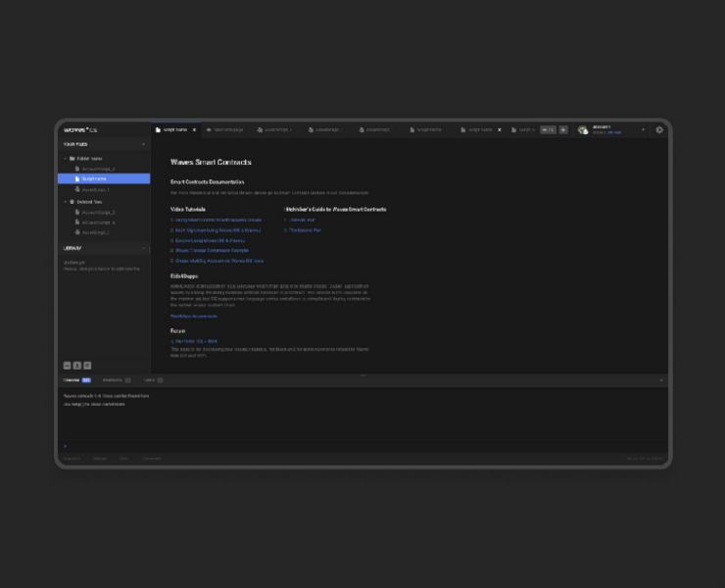Open the settings gear in top-right corner

[659, 129]
